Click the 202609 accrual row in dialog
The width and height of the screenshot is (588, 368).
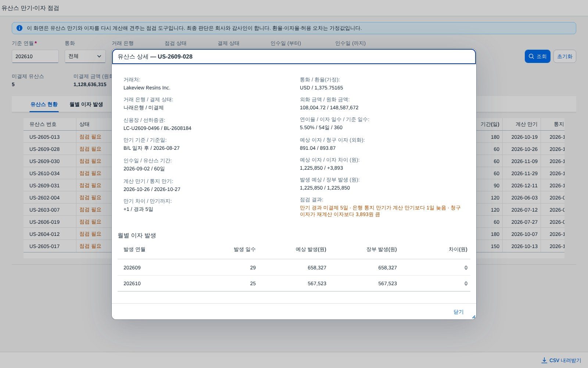click(x=294, y=268)
